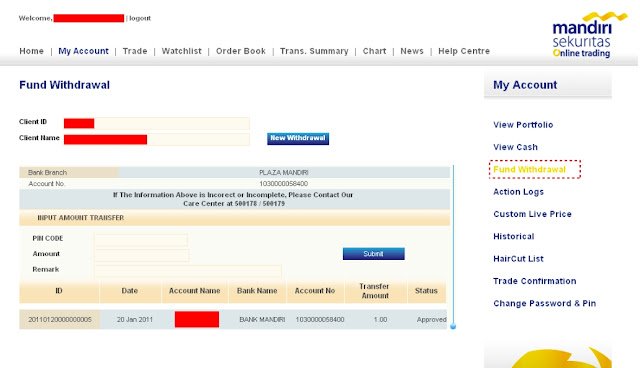Open the Trade menu
Screen dimensions: 640x368
tap(135, 51)
